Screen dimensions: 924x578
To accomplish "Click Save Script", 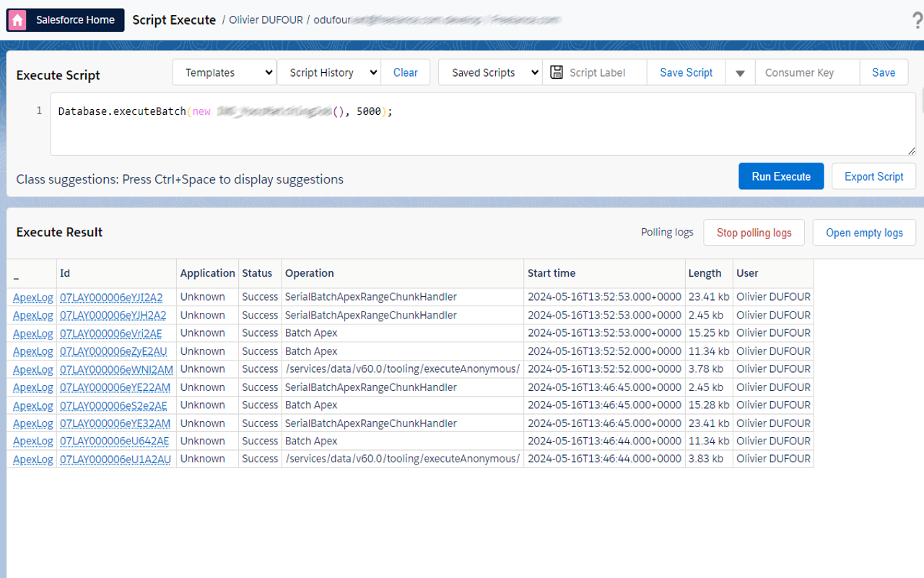I will (x=686, y=72).
